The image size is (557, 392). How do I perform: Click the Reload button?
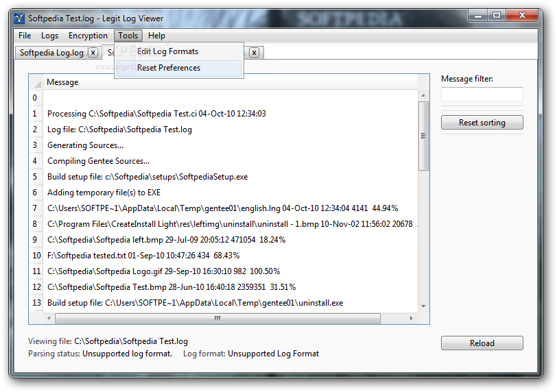pyautogui.click(x=482, y=343)
